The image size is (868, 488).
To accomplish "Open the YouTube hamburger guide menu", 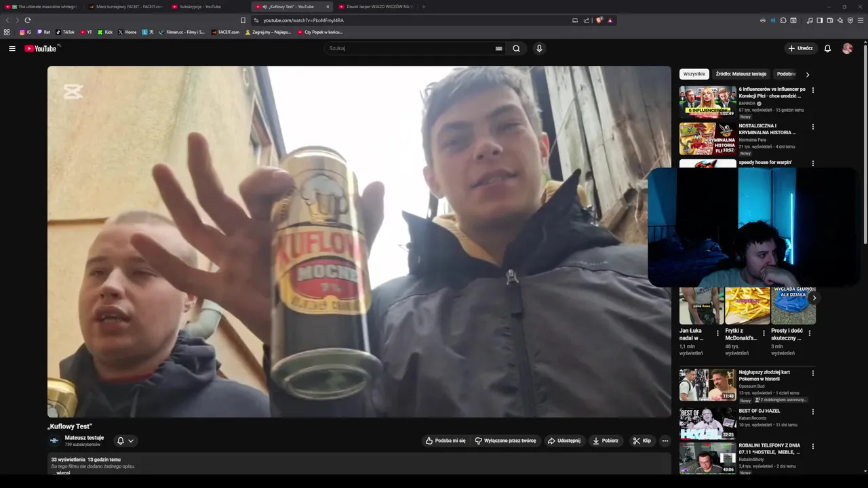I will pos(12,48).
